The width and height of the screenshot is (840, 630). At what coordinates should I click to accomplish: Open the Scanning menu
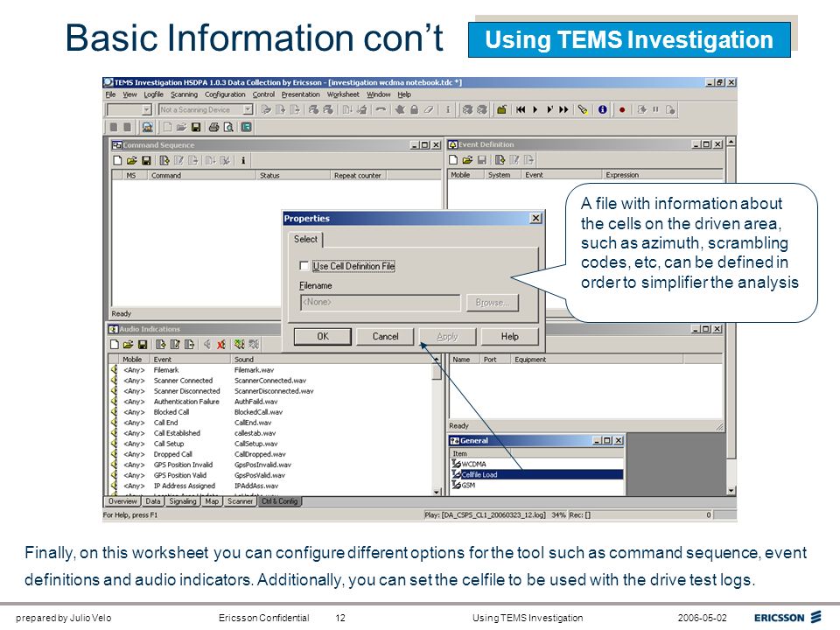(184, 94)
